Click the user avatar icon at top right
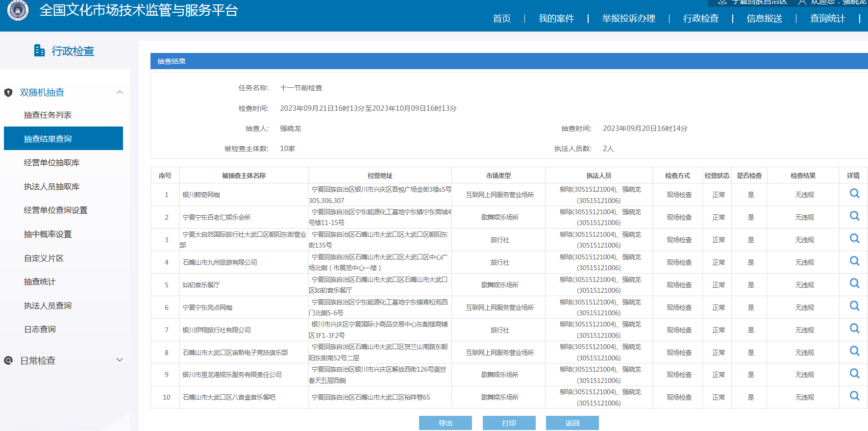The height and width of the screenshot is (431, 868). (x=802, y=2)
